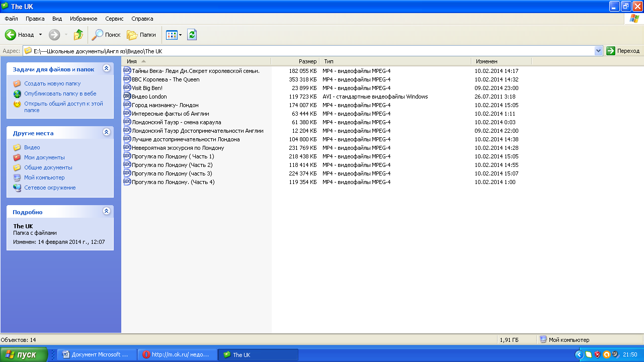Select icon of Интересные факты об Англии

click(x=127, y=114)
